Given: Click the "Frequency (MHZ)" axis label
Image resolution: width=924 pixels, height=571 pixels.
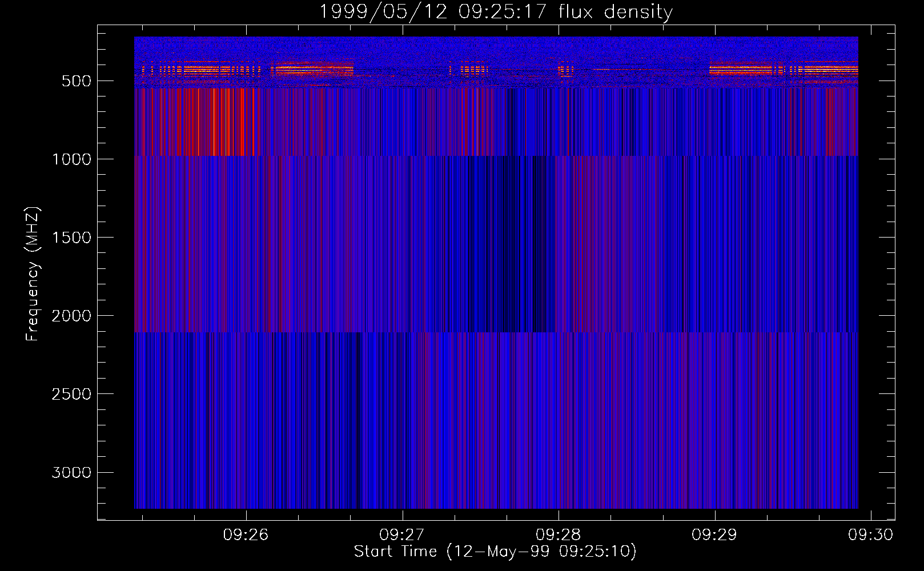Looking at the screenshot, I should pos(33,275).
